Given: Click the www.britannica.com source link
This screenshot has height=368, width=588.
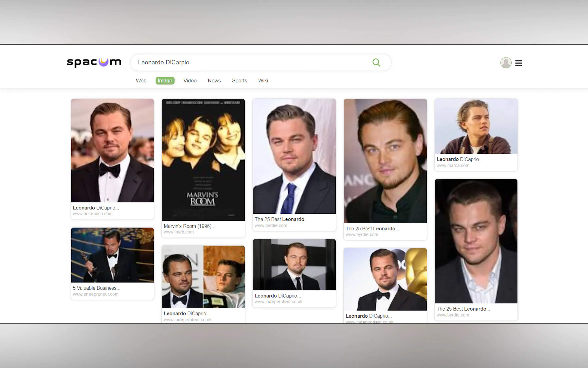Looking at the screenshot, I should (x=93, y=214).
